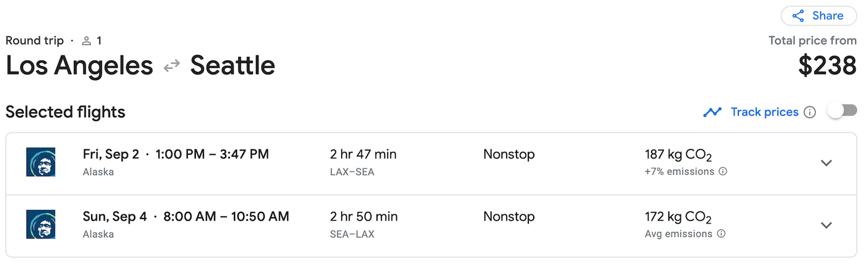The width and height of the screenshot is (868, 270).
Task: Click the Share button
Action: (818, 15)
